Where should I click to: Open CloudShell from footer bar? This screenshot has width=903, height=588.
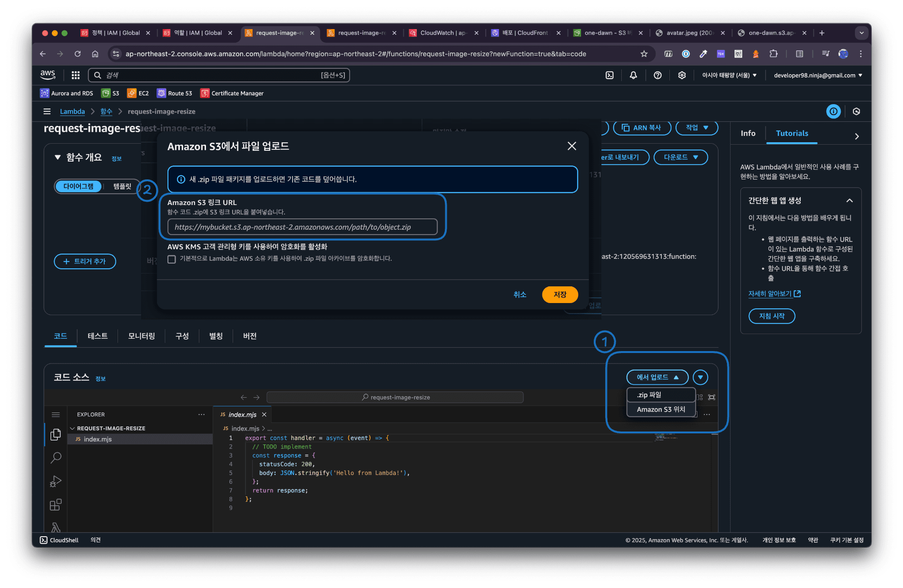(x=59, y=540)
